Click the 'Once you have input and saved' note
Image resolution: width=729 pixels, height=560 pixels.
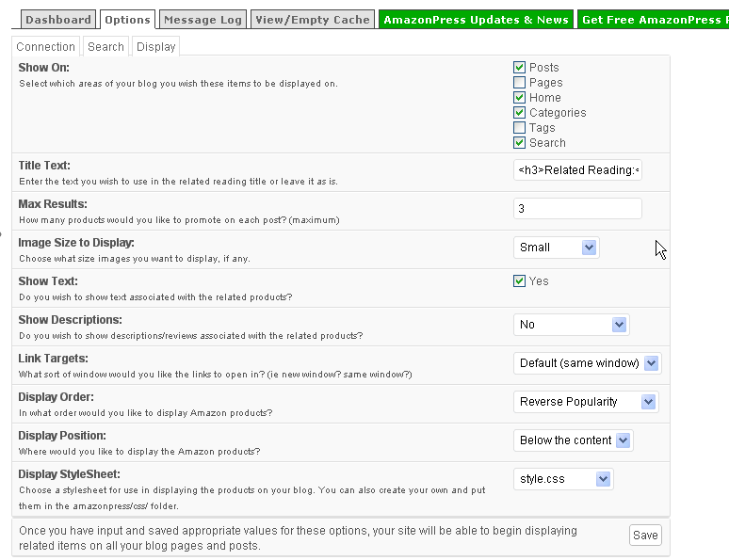pos(298,538)
